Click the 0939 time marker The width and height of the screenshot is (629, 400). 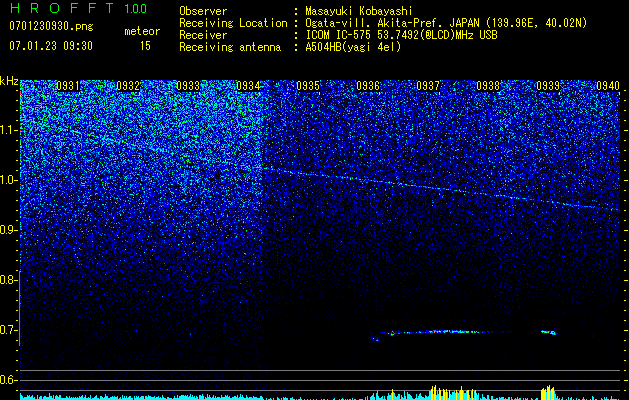[x=548, y=86]
